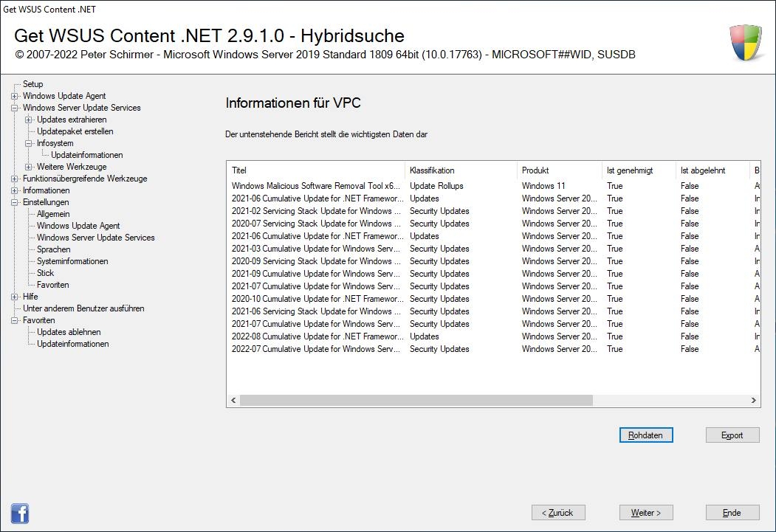Viewport: 776px width, 532px height.
Task: Expand Weitere Werkzeuge node
Action: pyautogui.click(x=29, y=167)
